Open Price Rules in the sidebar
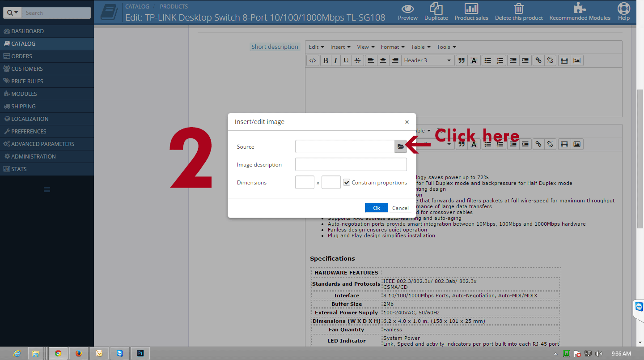Screen dimensions: 644x360 pos(47,81)
